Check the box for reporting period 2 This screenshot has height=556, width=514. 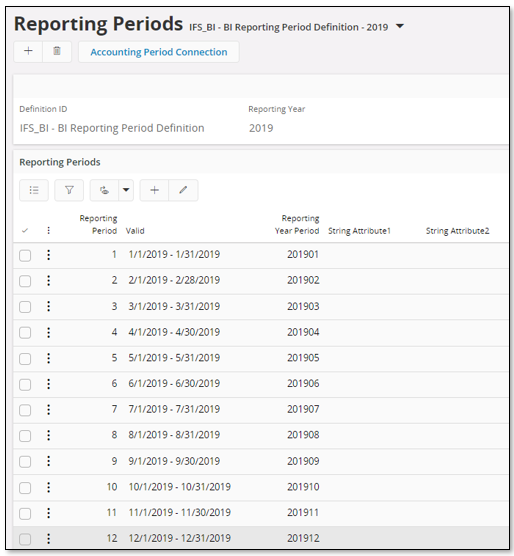[25, 281]
